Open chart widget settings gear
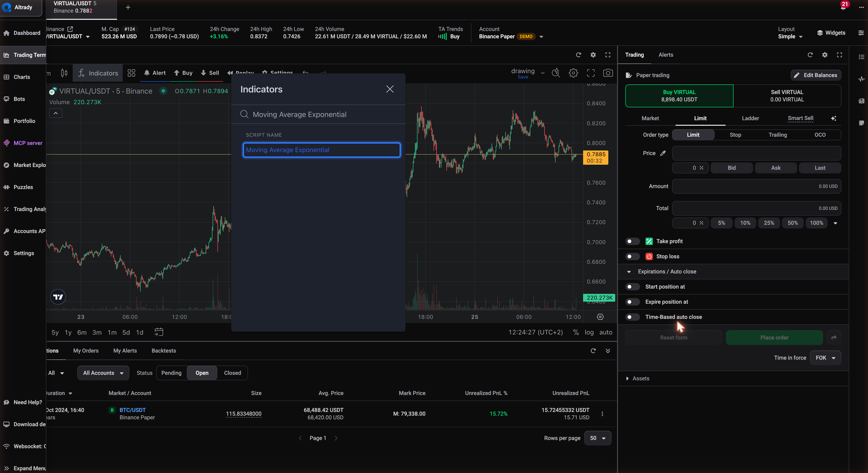The height and width of the screenshot is (473, 868). pos(593,55)
